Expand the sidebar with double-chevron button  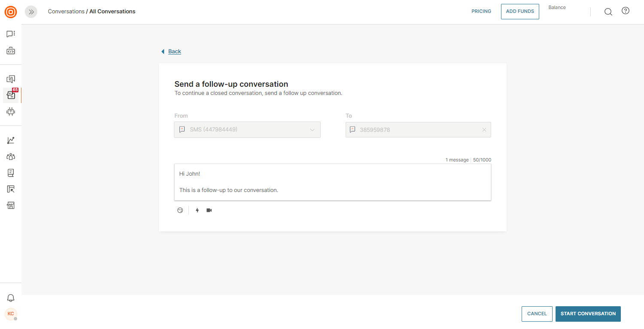tap(31, 12)
